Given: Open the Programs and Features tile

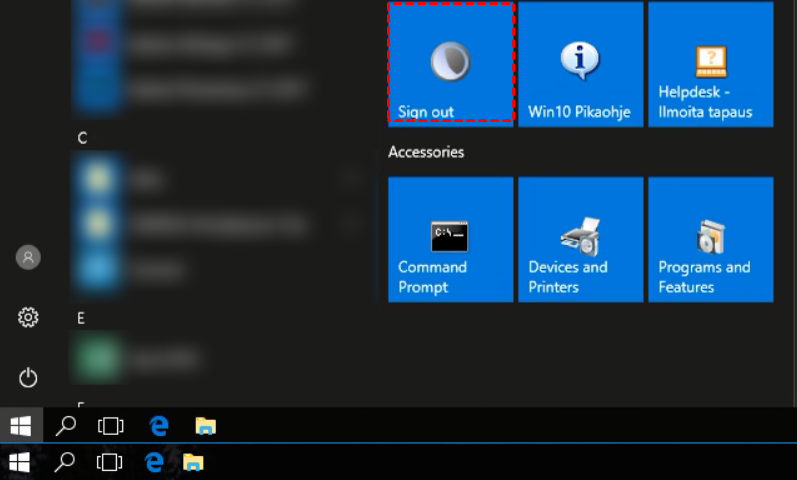Looking at the screenshot, I should pyautogui.click(x=710, y=240).
